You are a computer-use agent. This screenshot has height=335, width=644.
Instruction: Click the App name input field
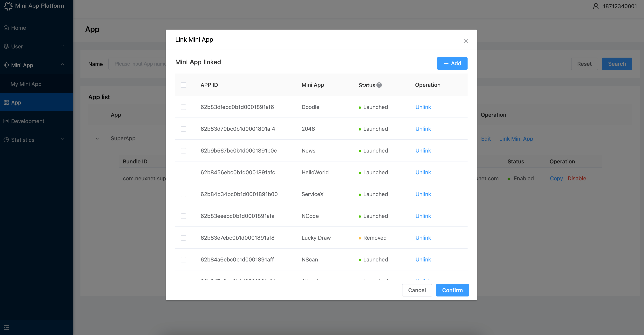[x=137, y=64]
